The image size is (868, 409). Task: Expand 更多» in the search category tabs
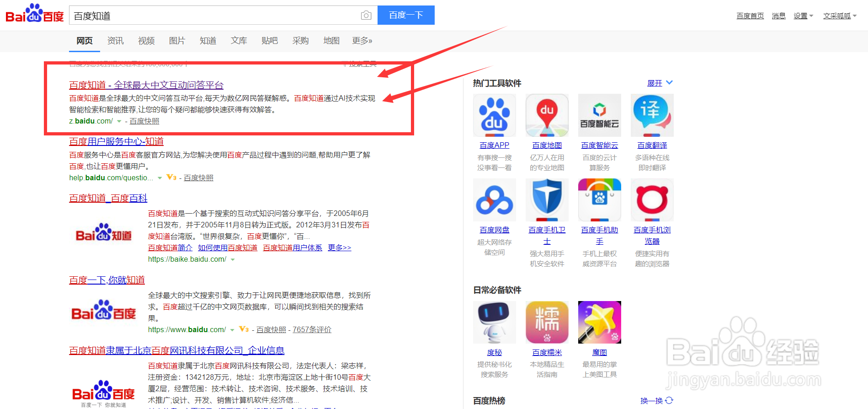tap(362, 41)
